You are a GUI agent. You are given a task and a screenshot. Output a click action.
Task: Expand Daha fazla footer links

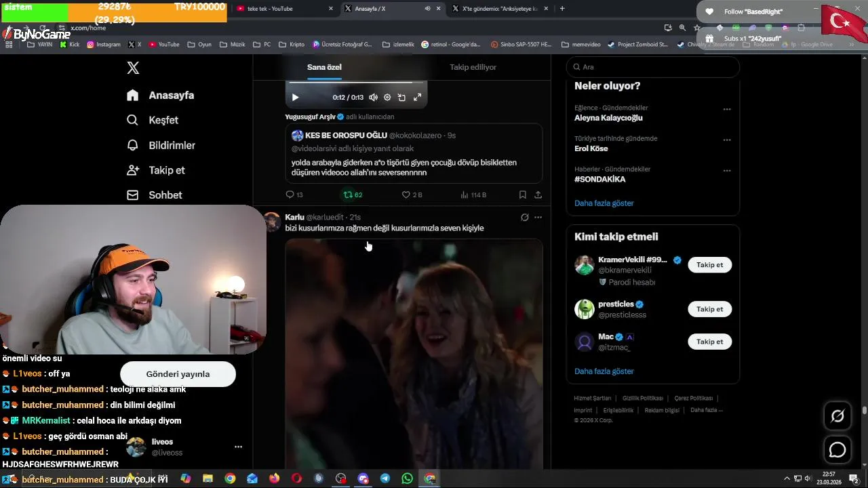[707, 410]
